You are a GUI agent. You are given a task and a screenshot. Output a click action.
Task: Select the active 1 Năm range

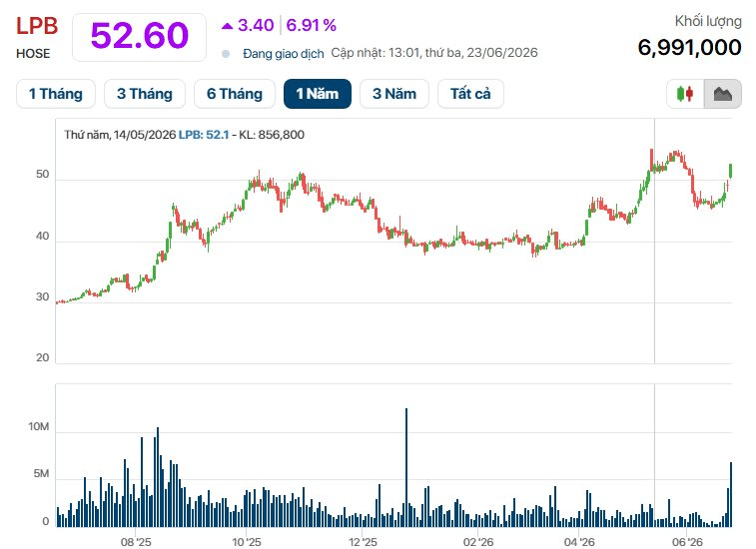(x=318, y=94)
